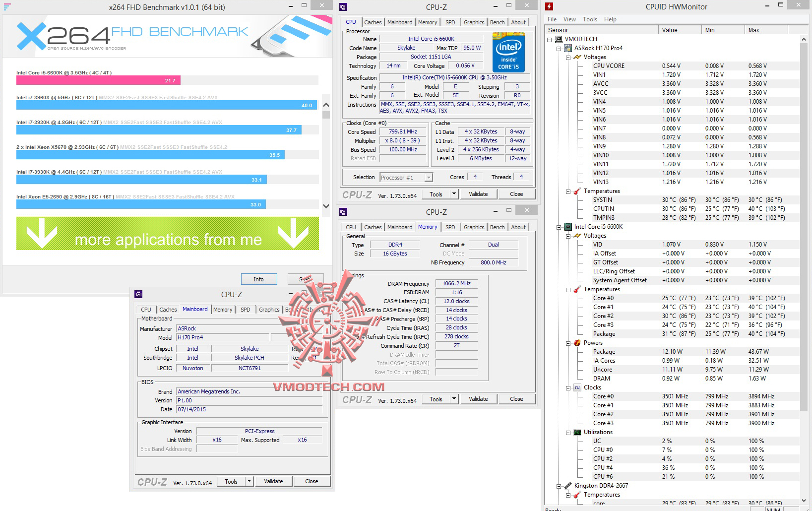Screen dimensions: 812x511
Task: Click the Max column header
Action: click(766, 30)
